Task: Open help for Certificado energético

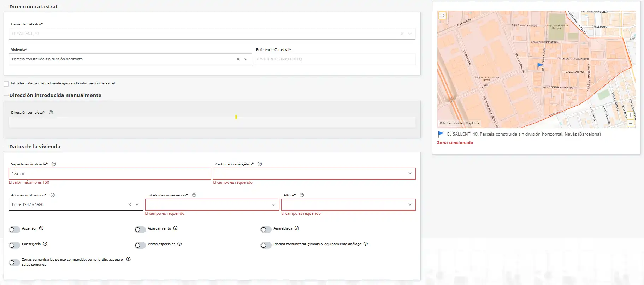Action: [x=260, y=164]
